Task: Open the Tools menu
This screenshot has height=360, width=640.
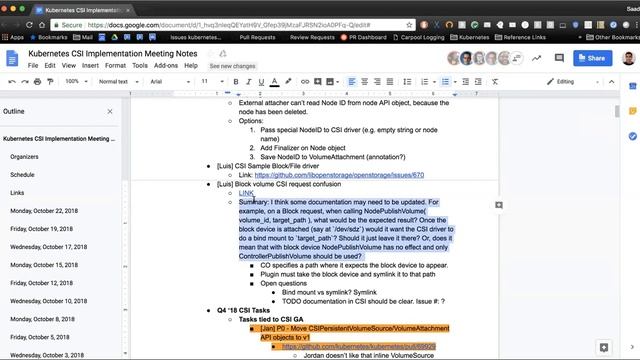Action: point(140,66)
